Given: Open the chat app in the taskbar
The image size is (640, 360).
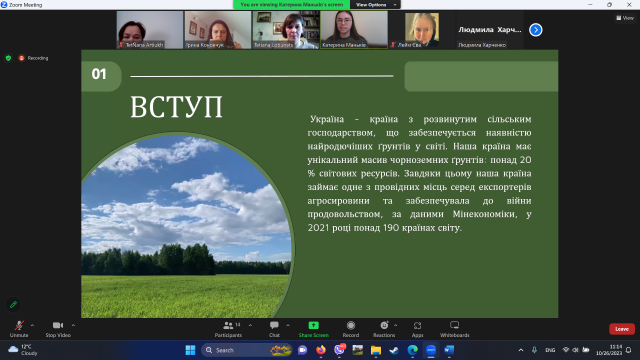Looking at the screenshot, I should coord(302,350).
